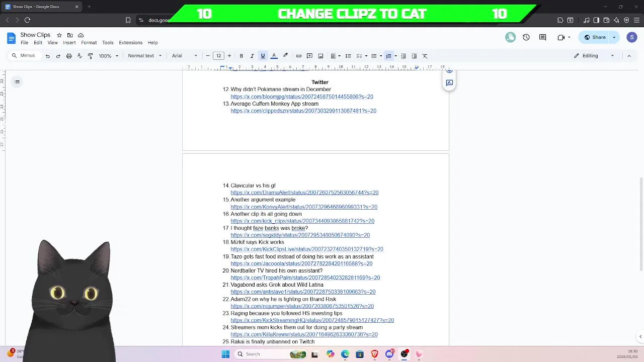Open the Extensions menu
Screen dimensions: 644x362
click(x=130, y=43)
